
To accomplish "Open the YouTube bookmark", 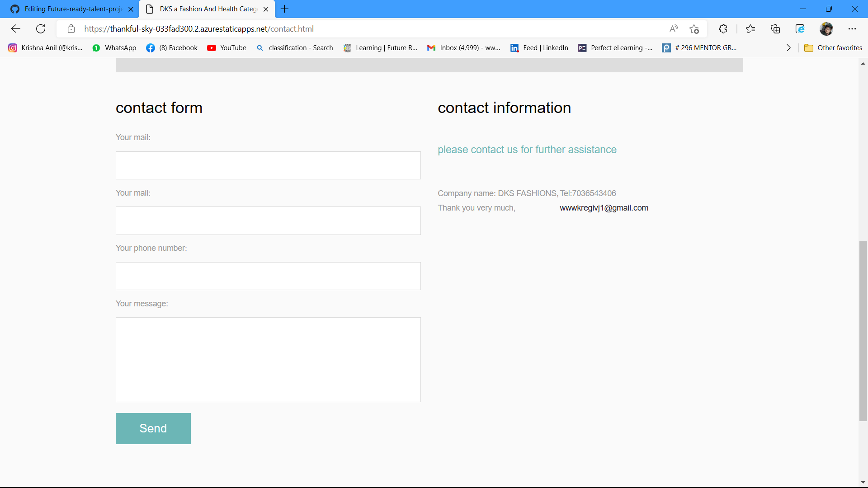I will pyautogui.click(x=226, y=48).
